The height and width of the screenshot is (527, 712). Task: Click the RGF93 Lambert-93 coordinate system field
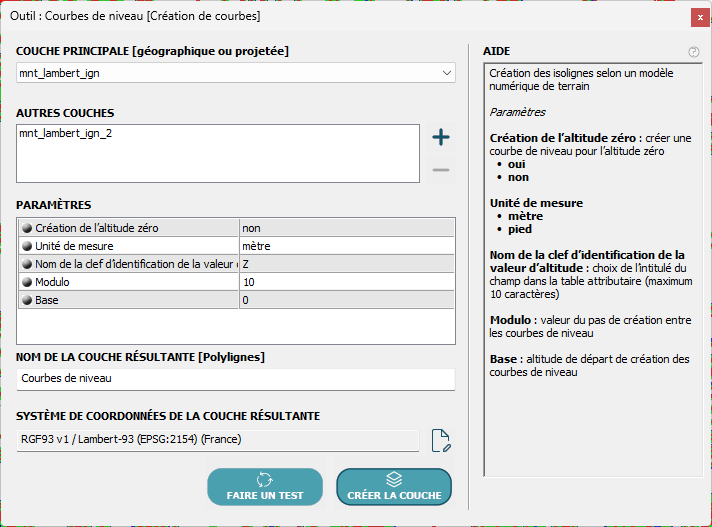click(217, 440)
